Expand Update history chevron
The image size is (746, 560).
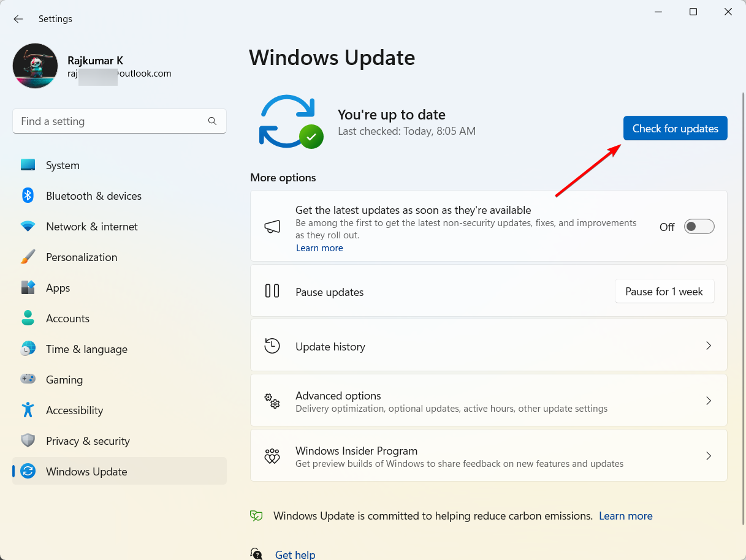(x=709, y=346)
